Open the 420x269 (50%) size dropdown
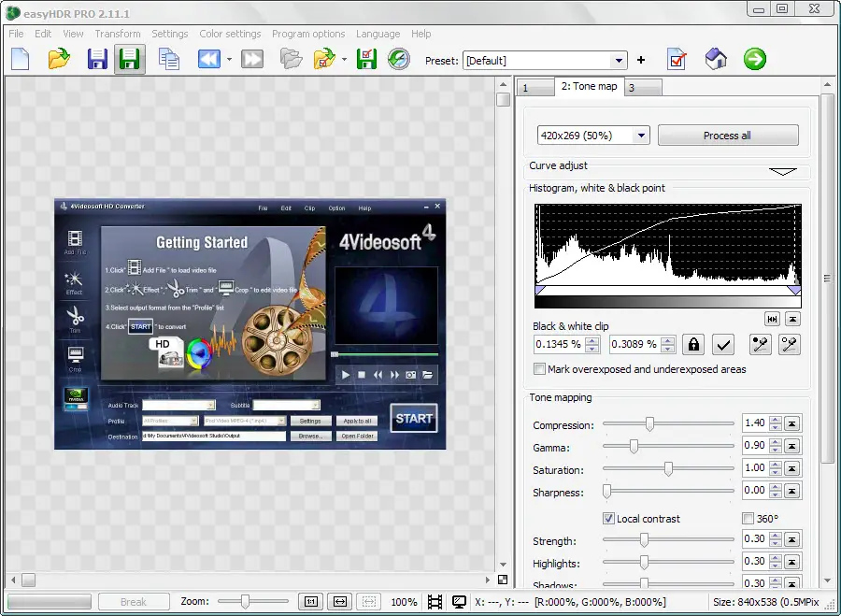This screenshot has height=616, width=841. click(x=641, y=136)
